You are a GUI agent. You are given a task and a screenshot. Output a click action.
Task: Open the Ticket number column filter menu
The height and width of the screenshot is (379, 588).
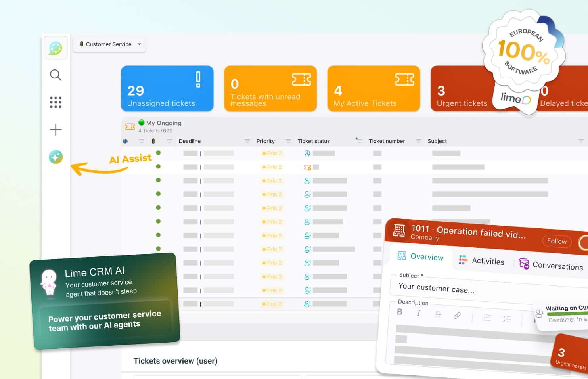418,141
